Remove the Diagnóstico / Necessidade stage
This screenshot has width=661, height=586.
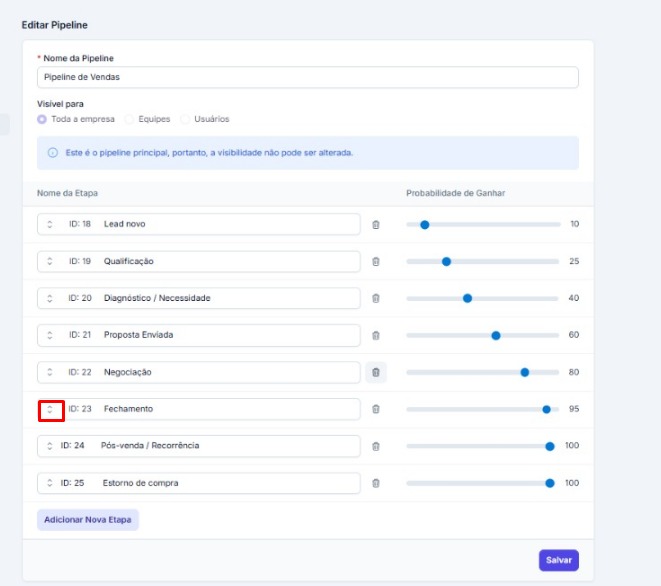pyautogui.click(x=376, y=298)
